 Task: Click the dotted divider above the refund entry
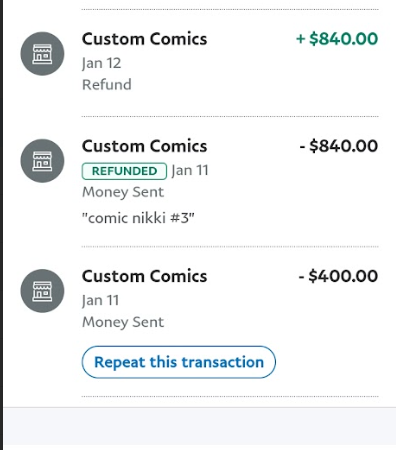click(230, 10)
